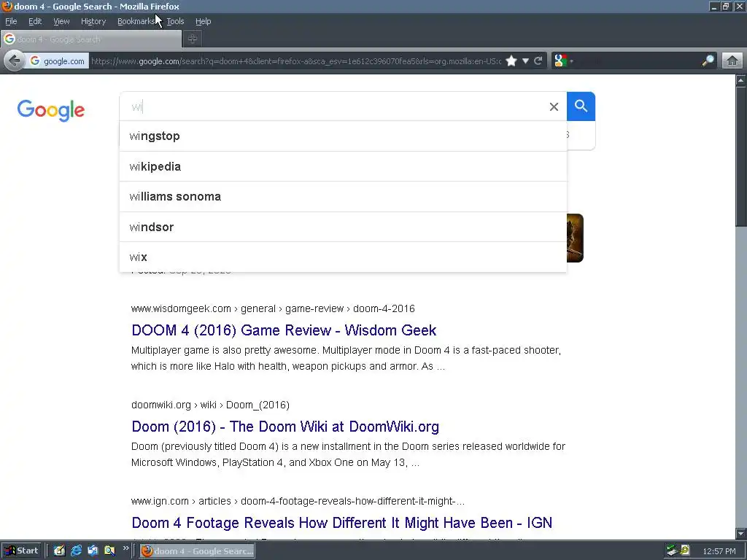Open the Bookmarks menu
This screenshot has width=747, height=560.
(x=136, y=21)
